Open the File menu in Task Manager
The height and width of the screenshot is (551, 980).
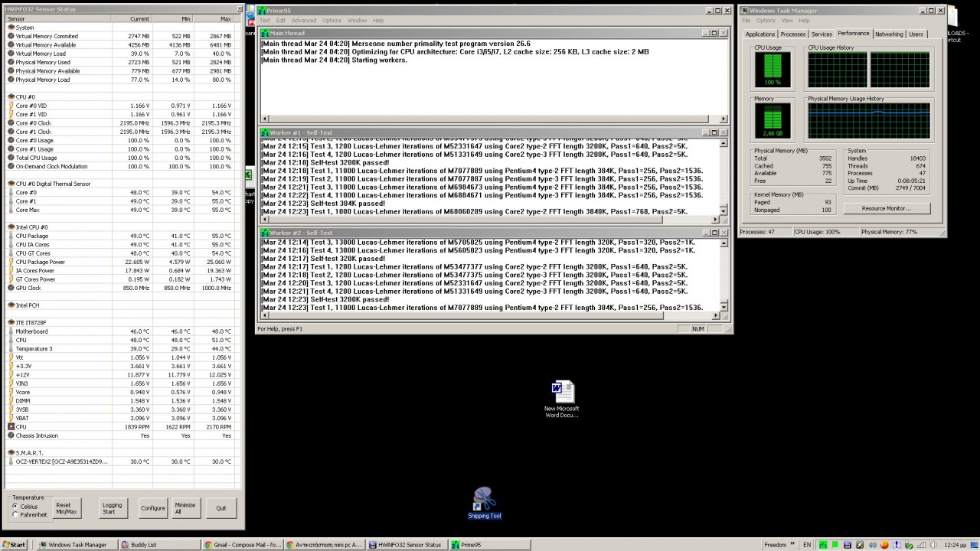point(746,21)
